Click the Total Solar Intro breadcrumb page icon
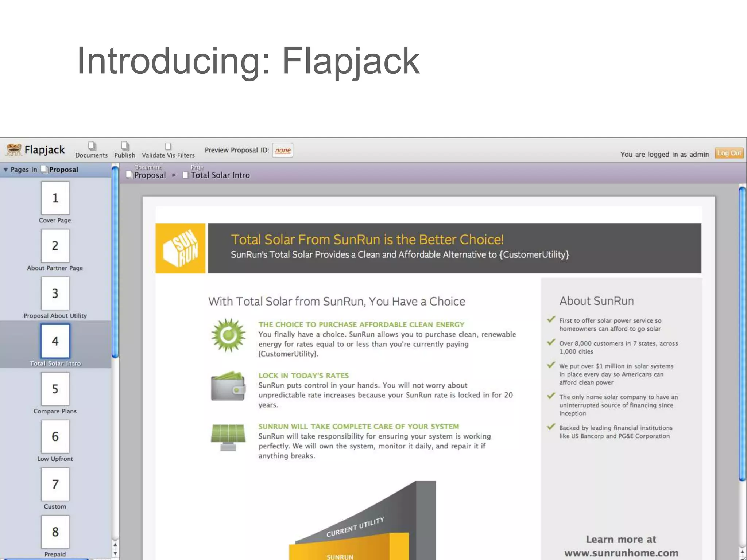This screenshot has height=560, width=747. (186, 175)
